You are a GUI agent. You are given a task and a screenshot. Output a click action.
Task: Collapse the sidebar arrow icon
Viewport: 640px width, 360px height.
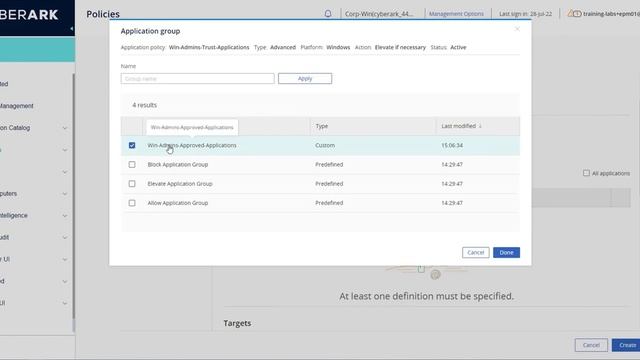72,29
